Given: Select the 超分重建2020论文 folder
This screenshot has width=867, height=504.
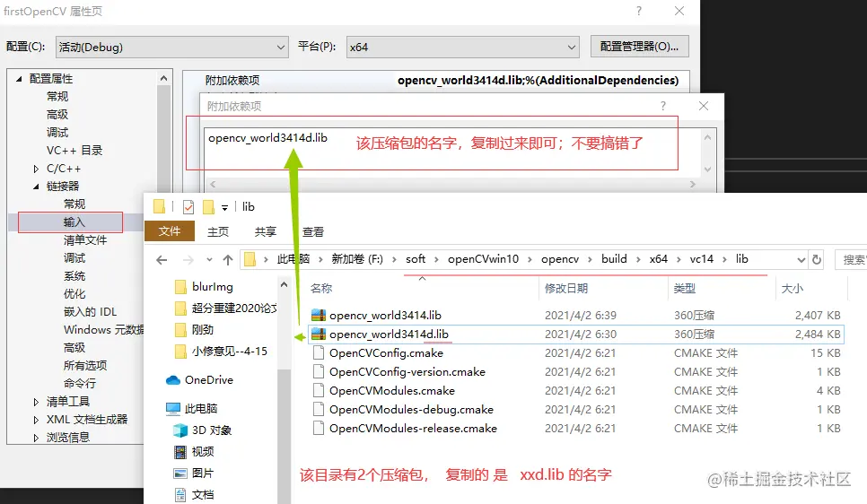Looking at the screenshot, I should pos(225,308).
